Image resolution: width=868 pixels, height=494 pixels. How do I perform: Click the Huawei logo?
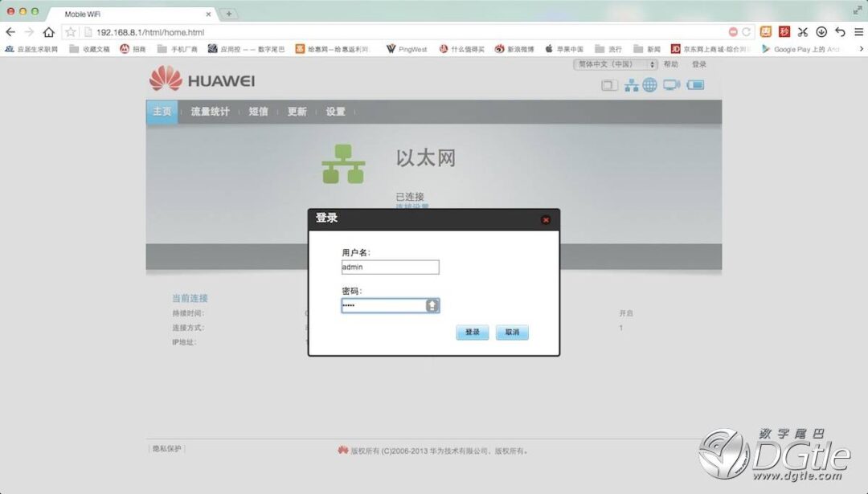click(x=202, y=79)
